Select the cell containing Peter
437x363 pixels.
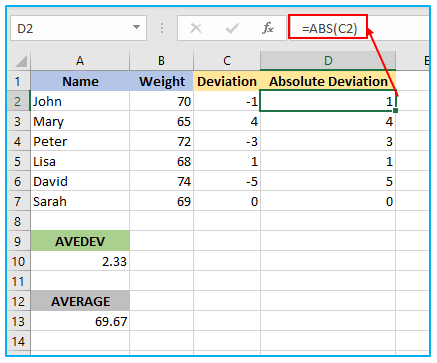tap(80, 141)
